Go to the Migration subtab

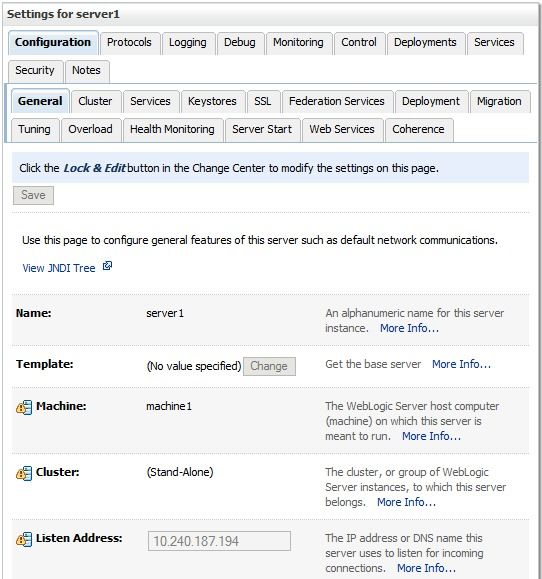[x=499, y=102]
